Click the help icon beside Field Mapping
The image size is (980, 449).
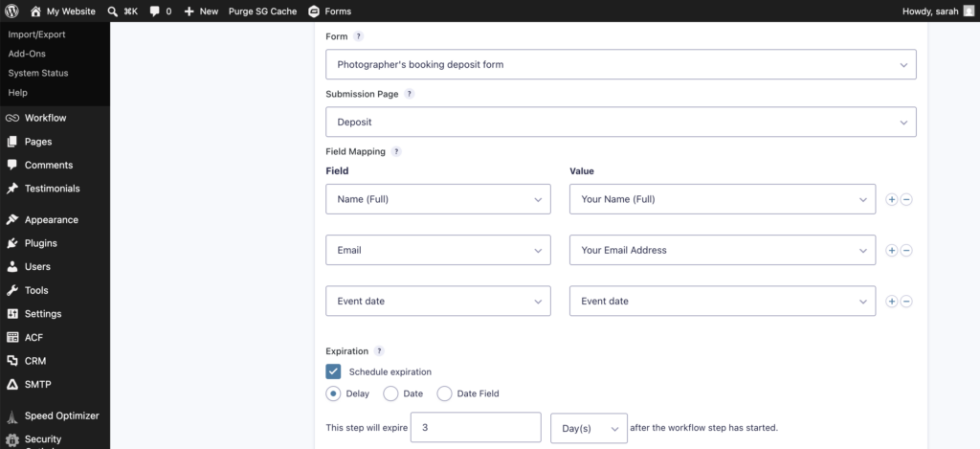click(396, 151)
